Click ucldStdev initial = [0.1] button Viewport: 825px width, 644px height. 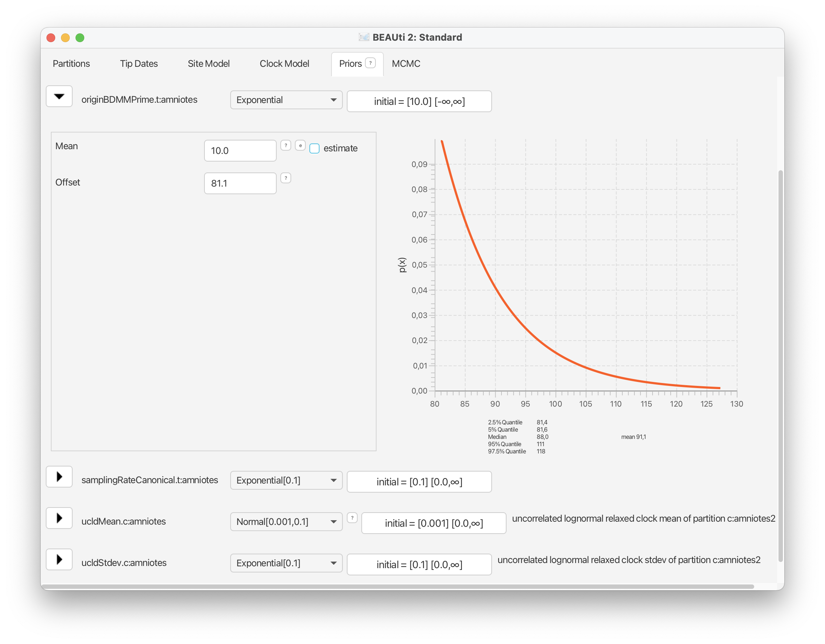click(x=419, y=565)
